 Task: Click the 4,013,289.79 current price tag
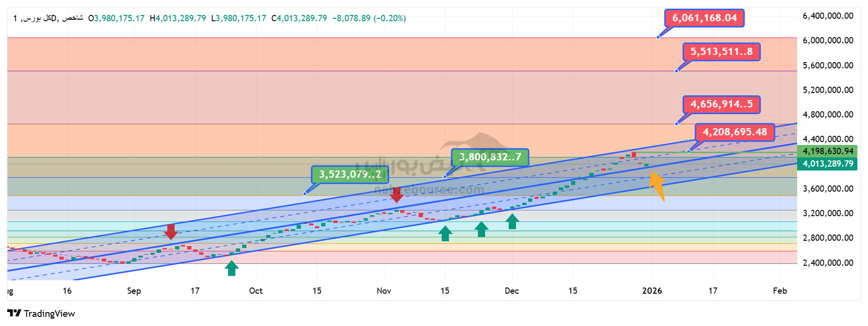click(827, 164)
